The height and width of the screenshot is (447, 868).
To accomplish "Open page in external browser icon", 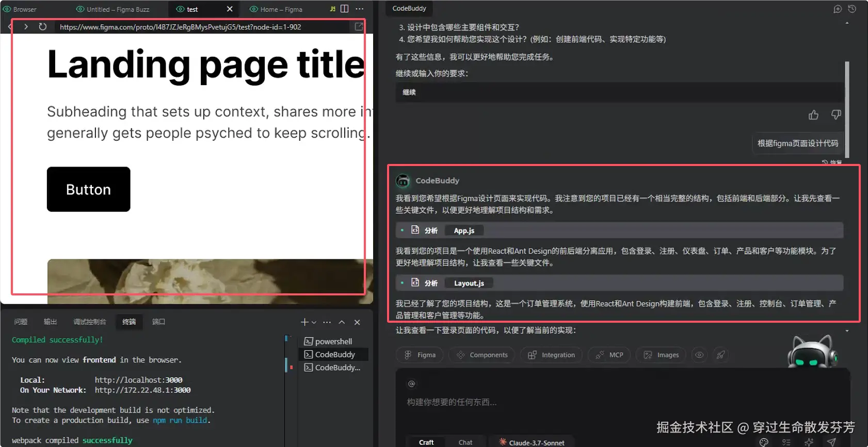I will [x=359, y=27].
